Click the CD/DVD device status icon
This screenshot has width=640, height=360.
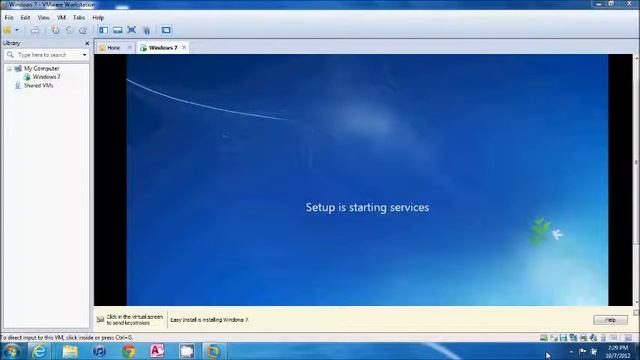click(553, 338)
